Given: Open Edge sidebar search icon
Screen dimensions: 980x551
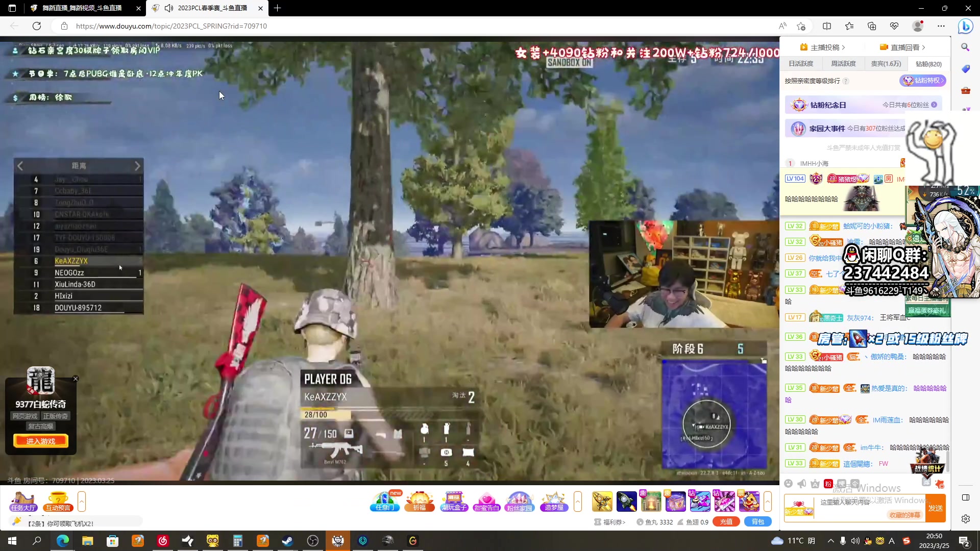Looking at the screenshot, I should (965, 47).
